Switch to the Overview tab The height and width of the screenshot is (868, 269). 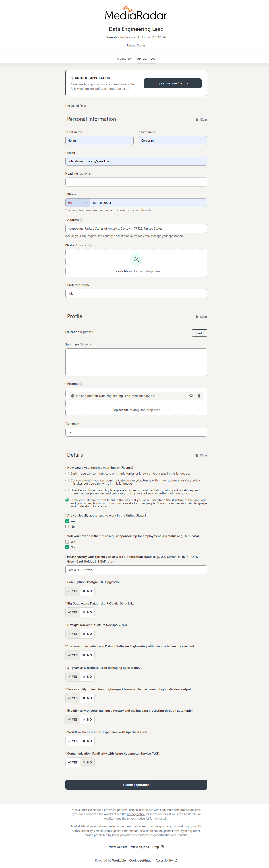[x=124, y=59]
